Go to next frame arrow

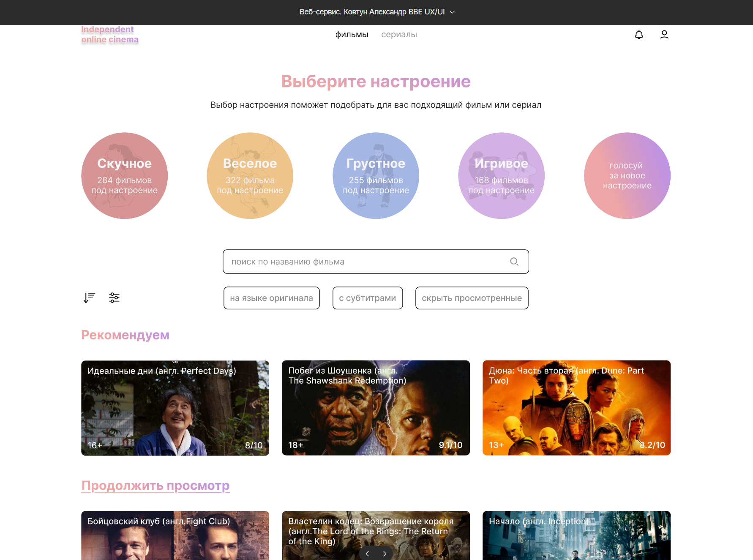point(385,554)
